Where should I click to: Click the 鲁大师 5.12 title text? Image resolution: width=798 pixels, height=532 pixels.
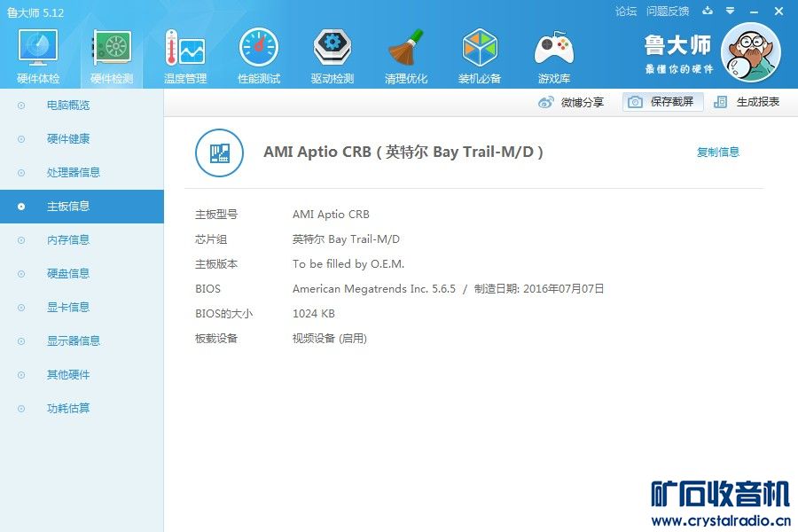(x=35, y=12)
